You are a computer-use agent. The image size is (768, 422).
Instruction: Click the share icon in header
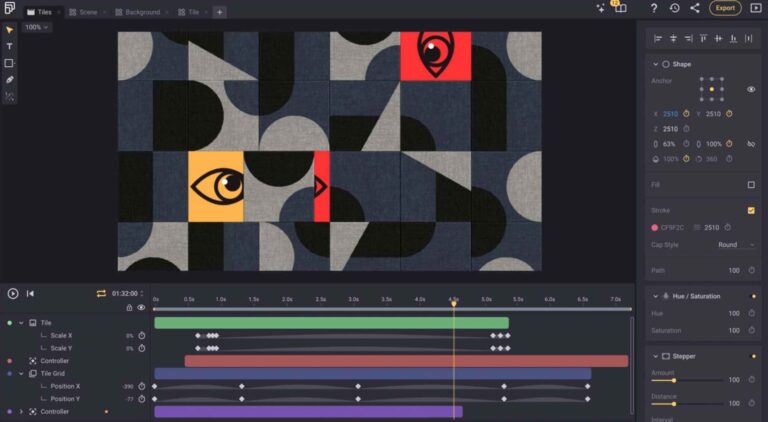click(695, 8)
